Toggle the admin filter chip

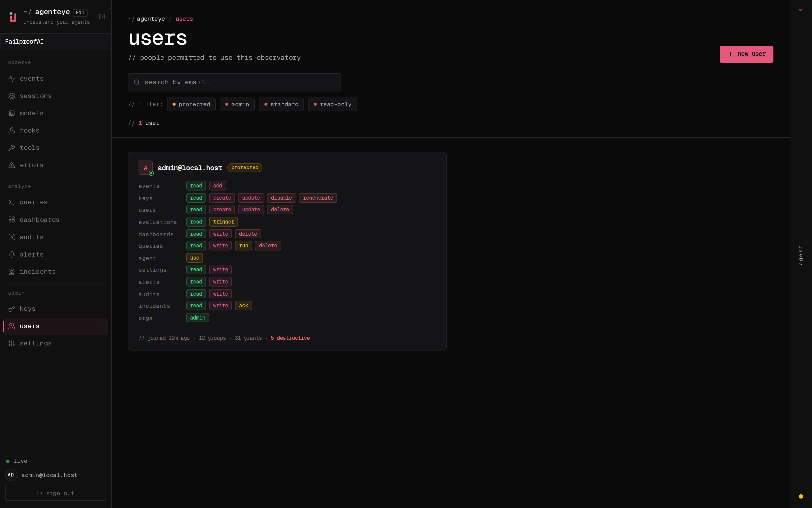(x=237, y=104)
